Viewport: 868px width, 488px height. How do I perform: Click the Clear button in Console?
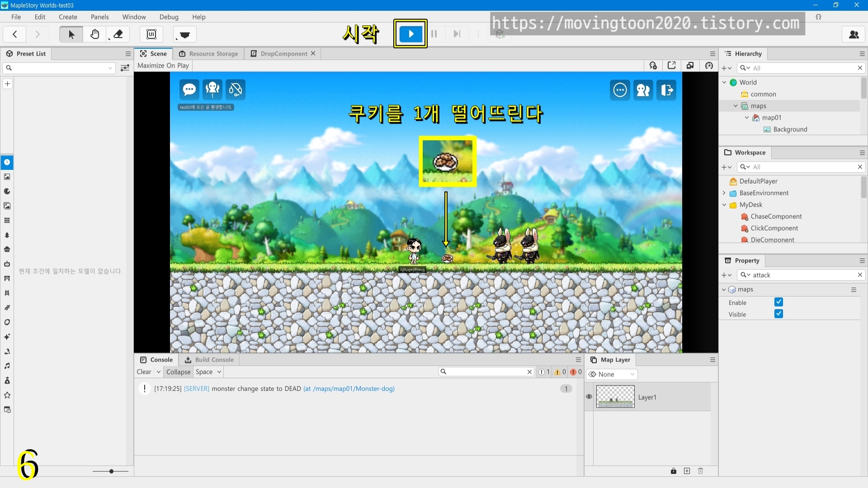tap(144, 372)
